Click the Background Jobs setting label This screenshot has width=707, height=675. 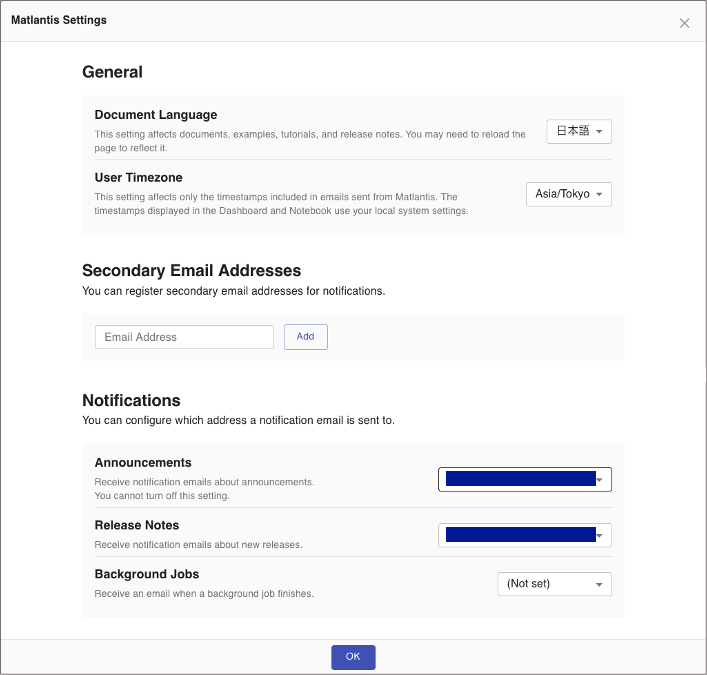146,574
